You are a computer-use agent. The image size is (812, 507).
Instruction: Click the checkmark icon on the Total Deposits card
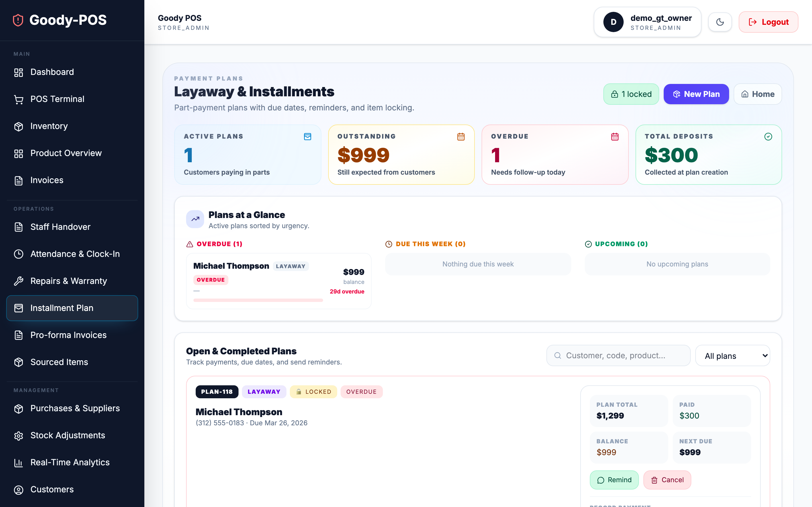[768, 137]
